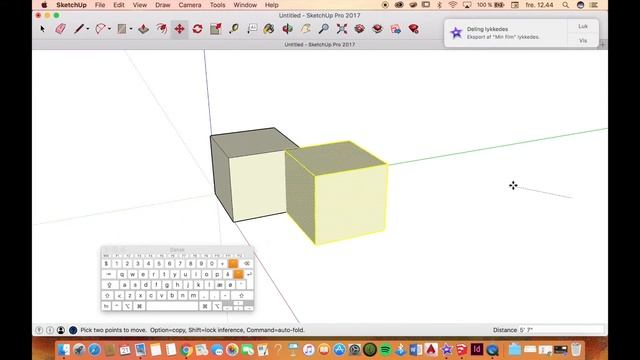Activate the Orbit tool
Viewport: 640px width, 360px height.
[x=288, y=29]
